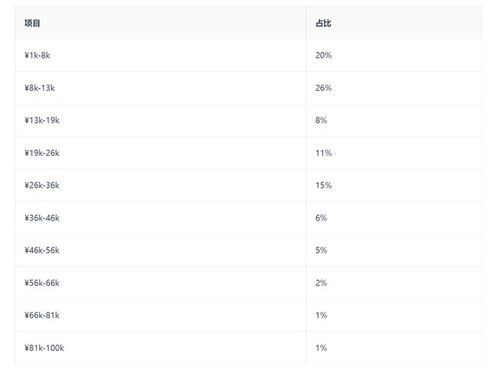Click the 15% percentage value

point(323,185)
